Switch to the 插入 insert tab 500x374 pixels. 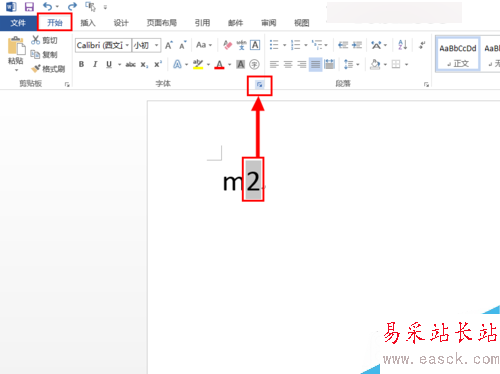(88, 23)
